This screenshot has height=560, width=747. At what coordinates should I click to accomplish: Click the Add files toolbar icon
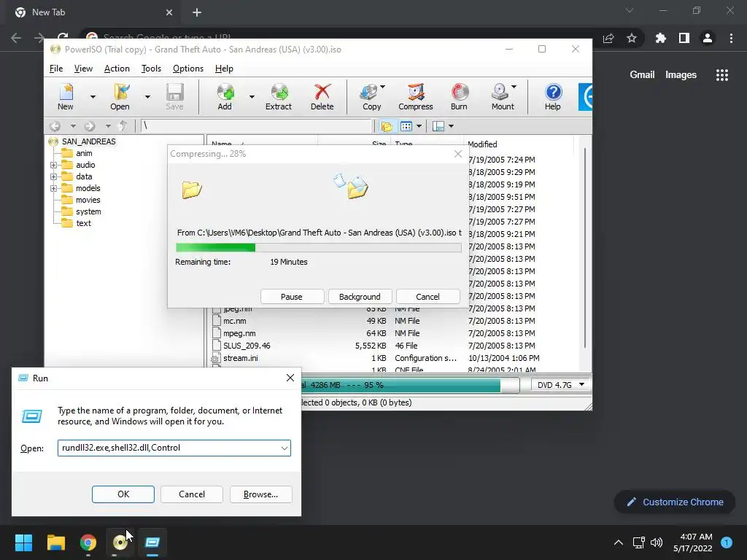225,97
